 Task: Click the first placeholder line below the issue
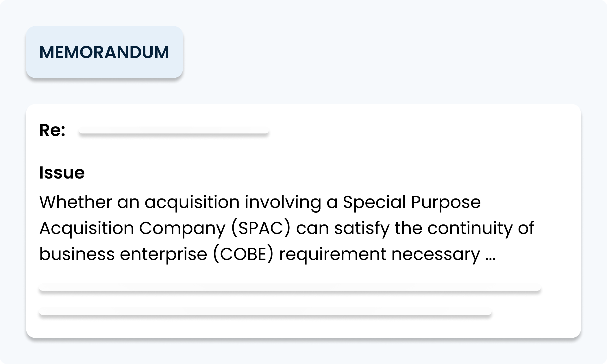[x=290, y=287]
